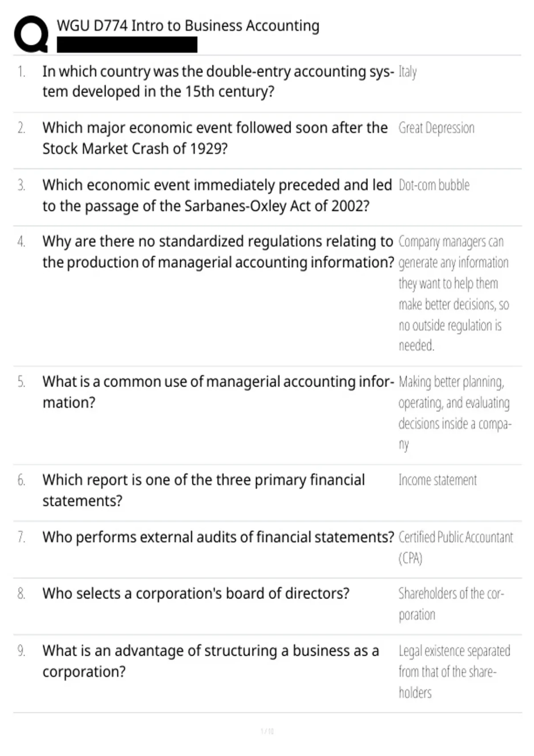Select the board of directors question

coord(196,594)
